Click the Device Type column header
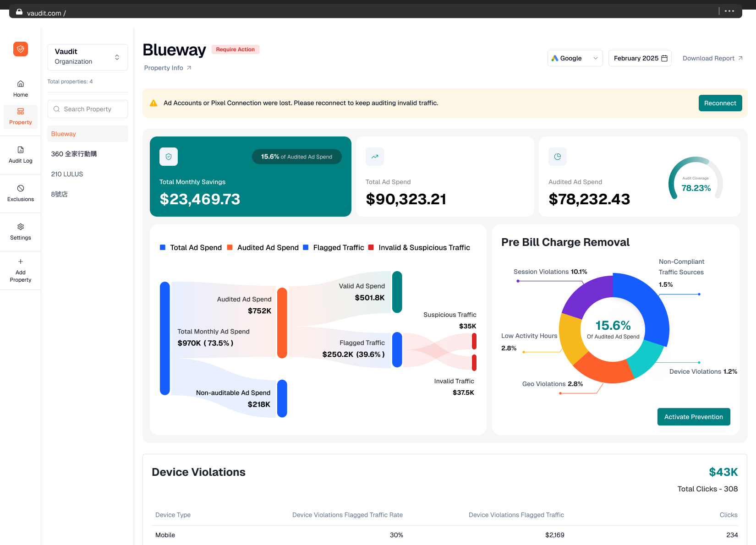The image size is (756, 545). coord(173,515)
